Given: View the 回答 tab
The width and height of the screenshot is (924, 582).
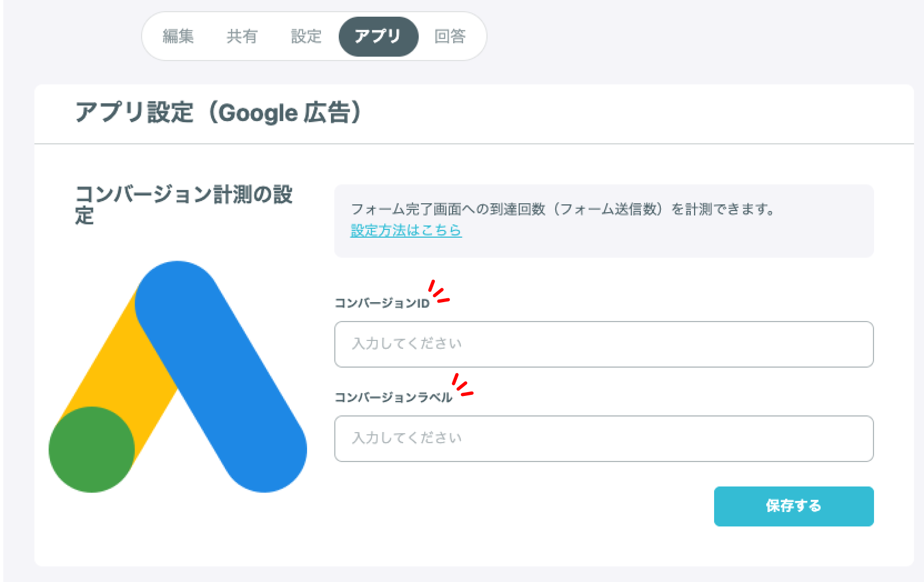Looking at the screenshot, I should point(450,37).
